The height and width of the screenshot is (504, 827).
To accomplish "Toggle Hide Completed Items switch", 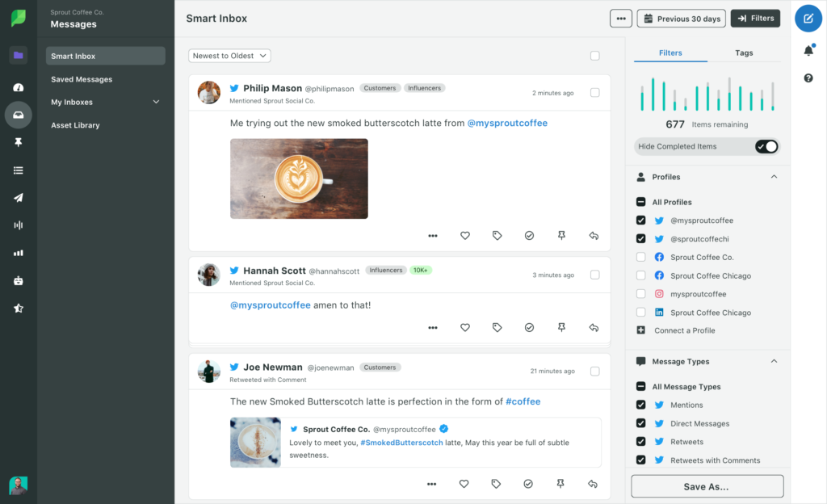I will [x=766, y=146].
